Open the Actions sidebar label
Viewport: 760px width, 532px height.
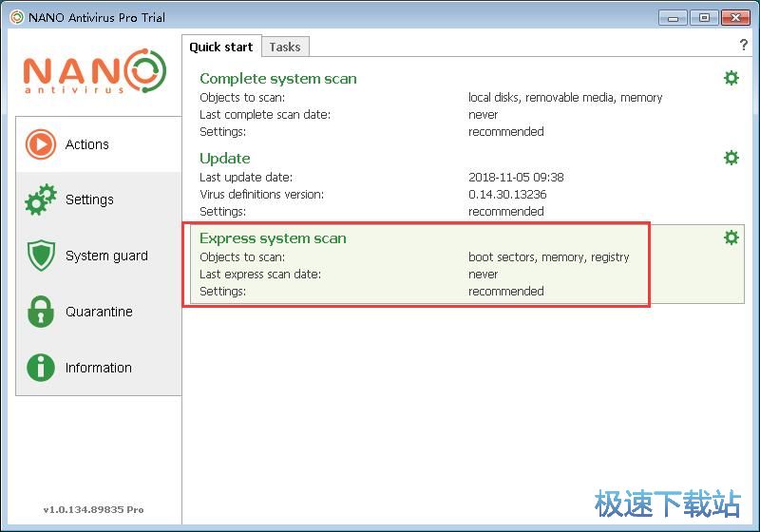point(87,144)
